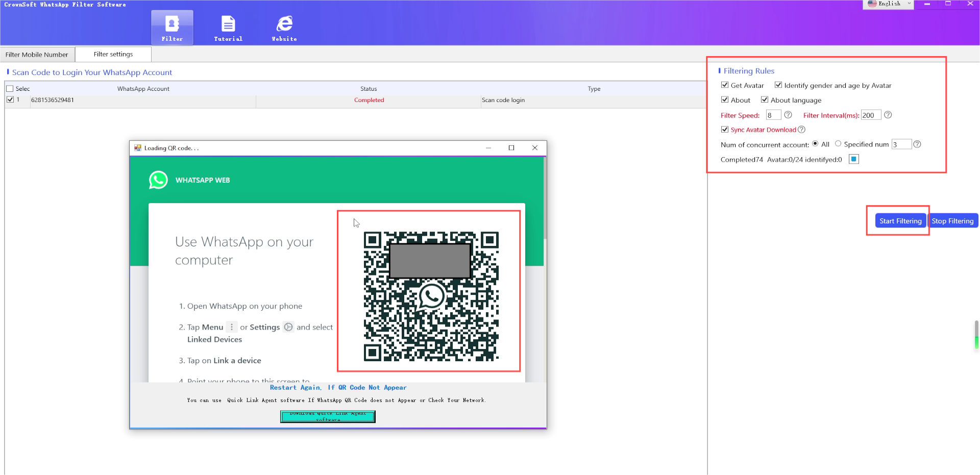Toggle Sync Avatar Download checkbox

click(725, 130)
